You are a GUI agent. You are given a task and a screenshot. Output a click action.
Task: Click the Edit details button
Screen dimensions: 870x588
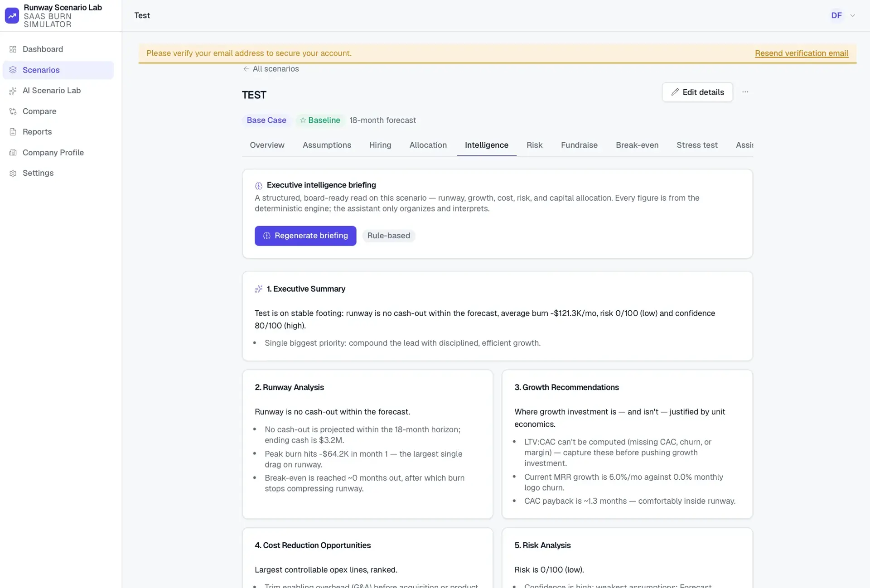(697, 92)
